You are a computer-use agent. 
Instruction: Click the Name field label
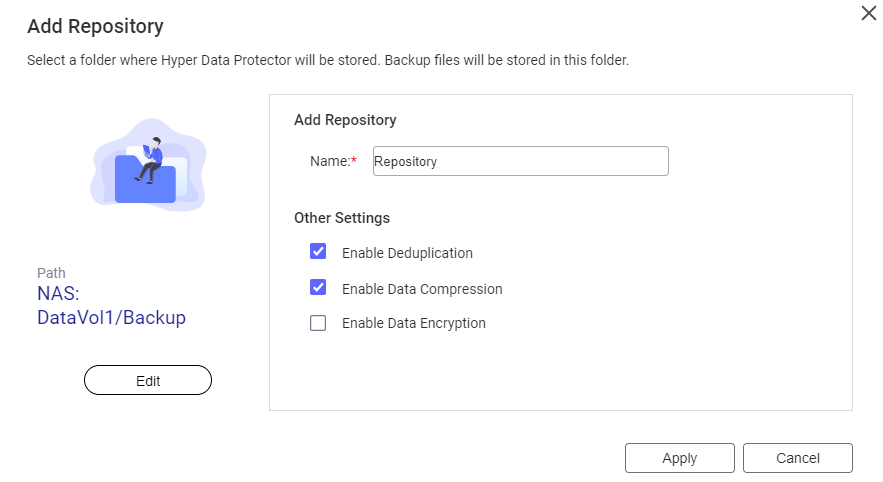coord(329,161)
